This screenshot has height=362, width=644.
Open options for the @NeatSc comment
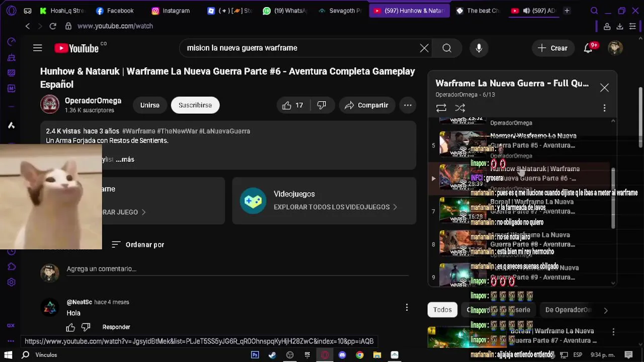(x=407, y=307)
